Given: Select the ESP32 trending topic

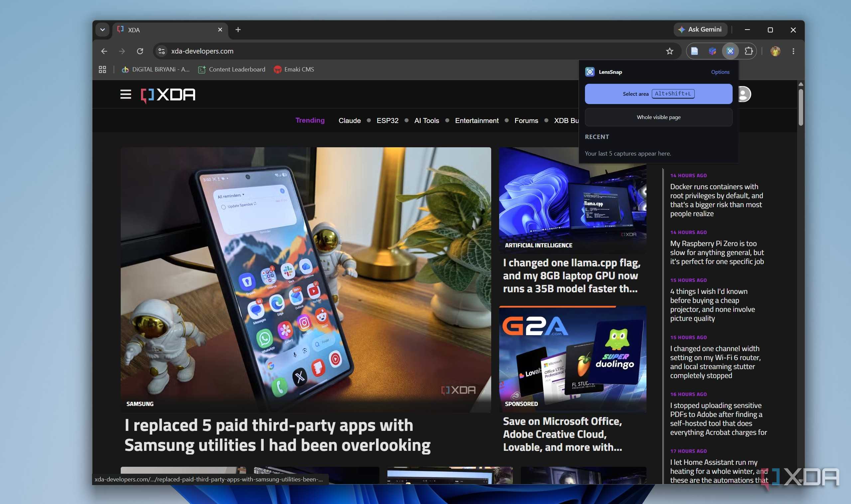Looking at the screenshot, I should pos(387,121).
